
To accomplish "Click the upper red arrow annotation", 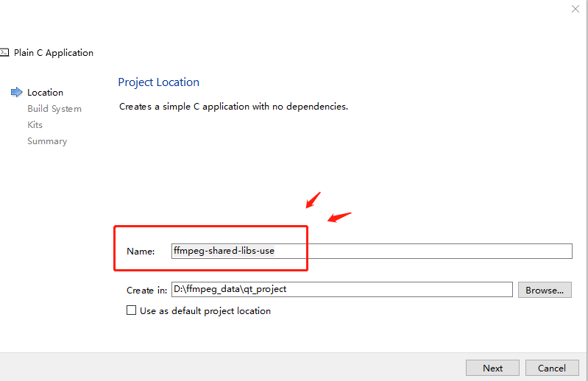I will coord(313,199).
